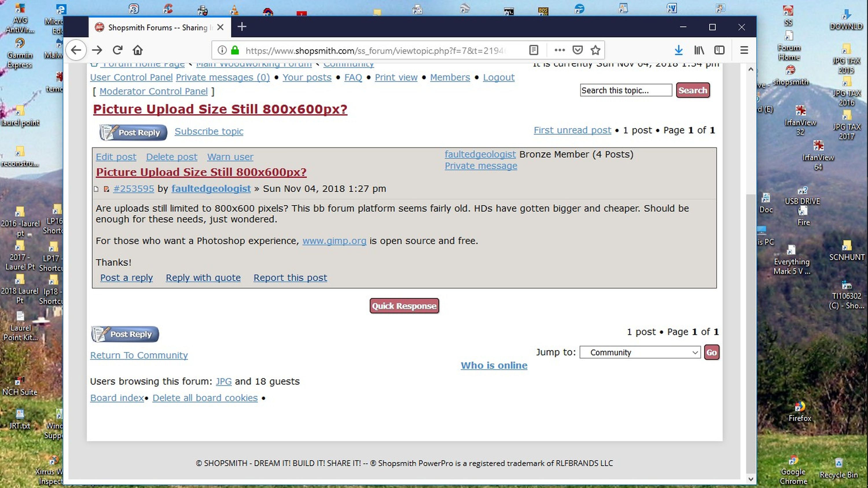Go to the Firefox home page icon

(x=137, y=50)
